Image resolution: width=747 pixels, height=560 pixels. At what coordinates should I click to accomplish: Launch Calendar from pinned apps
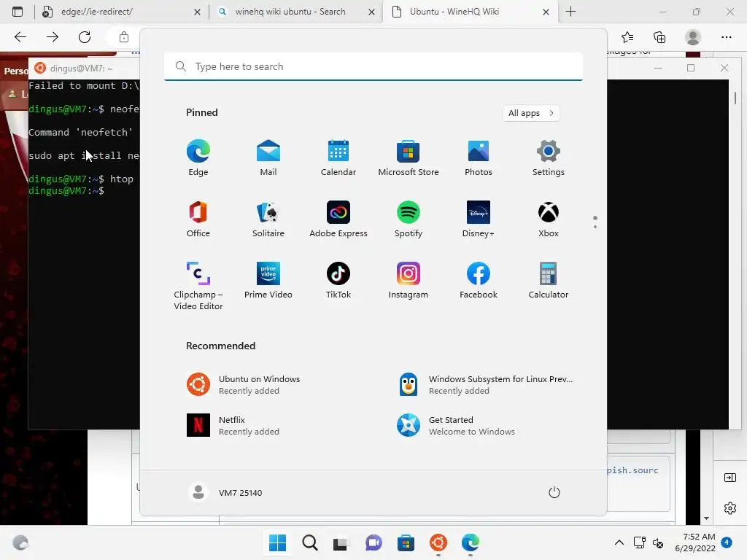[x=338, y=157]
